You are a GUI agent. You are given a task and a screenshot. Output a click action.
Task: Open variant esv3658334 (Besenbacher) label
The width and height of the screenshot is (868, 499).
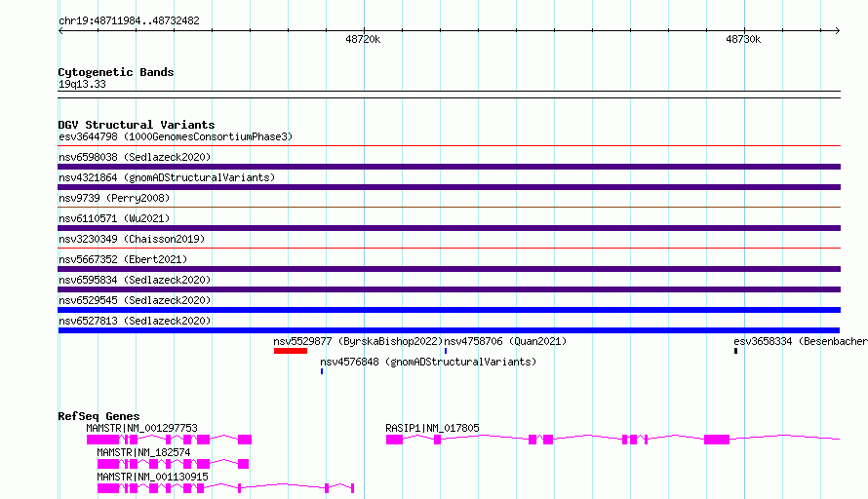(801, 341)
